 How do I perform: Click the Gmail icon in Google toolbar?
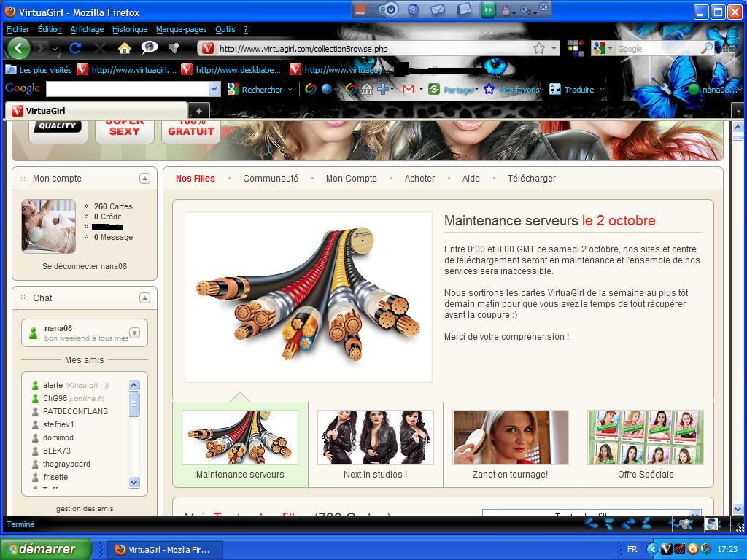[409, 89]
